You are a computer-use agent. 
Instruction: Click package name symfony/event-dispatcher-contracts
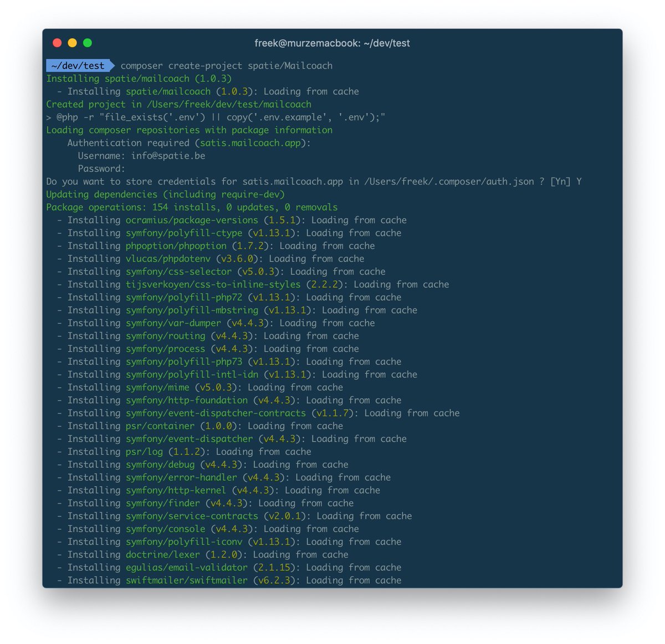[216, 413]
